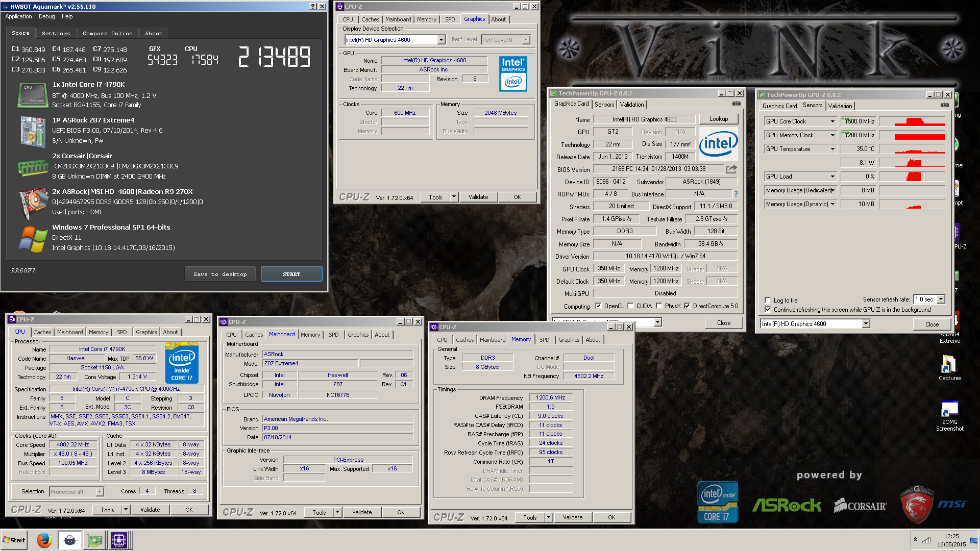The height and width of the screenshot is (551, 980).
Task: Click the GPU Memory Clock sensor graph
Action: tap(912, 135)
